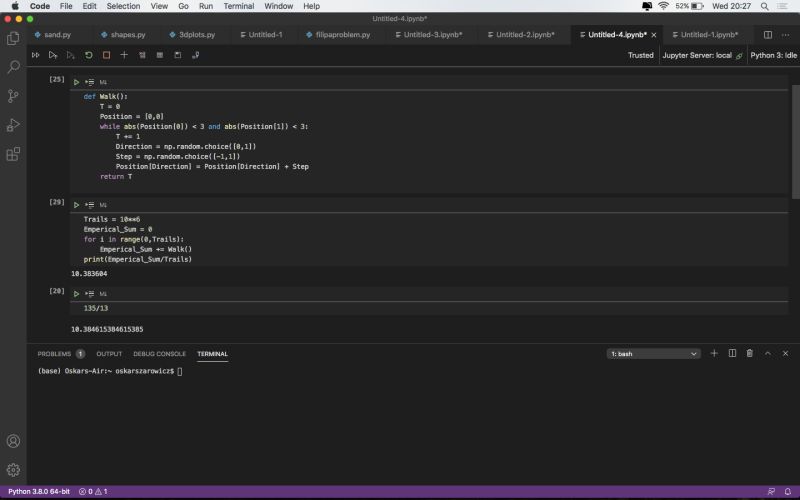Screen dimensions: 800x500
Task: Add a new cell with plus icon
Action: point(124,55)
